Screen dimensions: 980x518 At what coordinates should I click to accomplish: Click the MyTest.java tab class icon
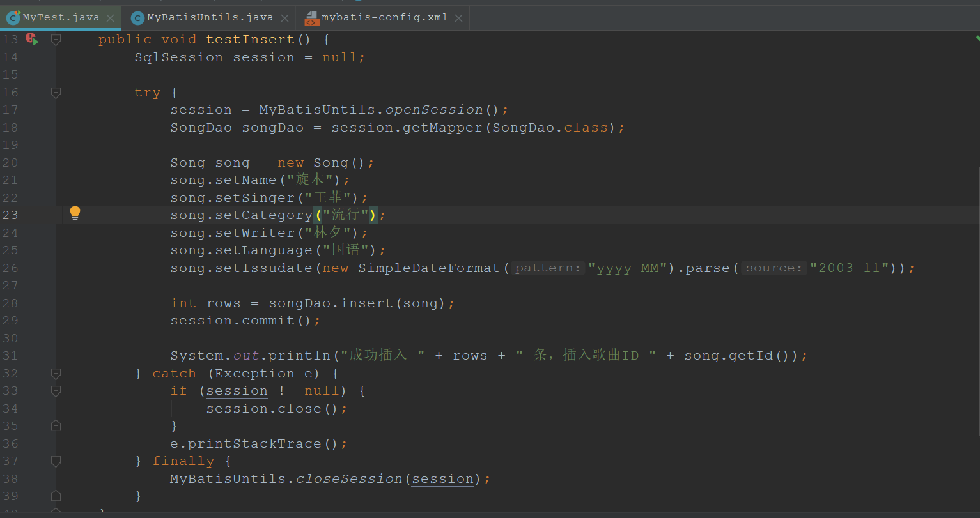[x=13, y=18]
